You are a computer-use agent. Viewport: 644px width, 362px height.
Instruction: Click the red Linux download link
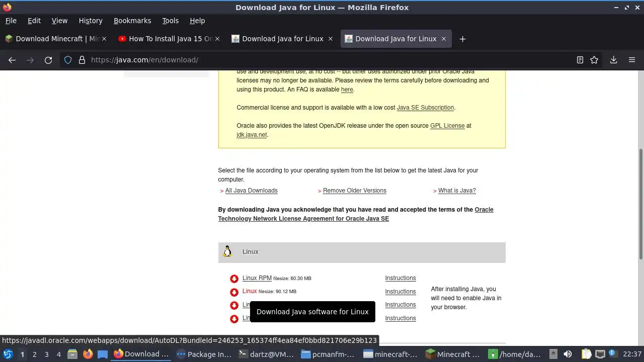pos(250,291)
